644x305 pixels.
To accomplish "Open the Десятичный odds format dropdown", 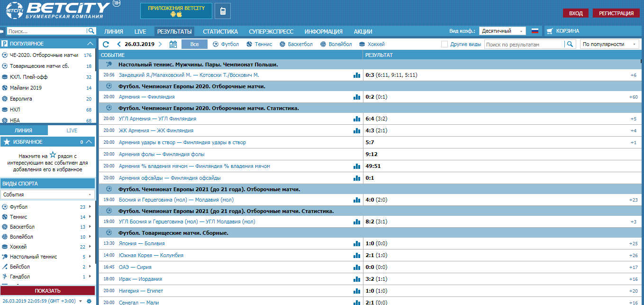I will (502, 31).
